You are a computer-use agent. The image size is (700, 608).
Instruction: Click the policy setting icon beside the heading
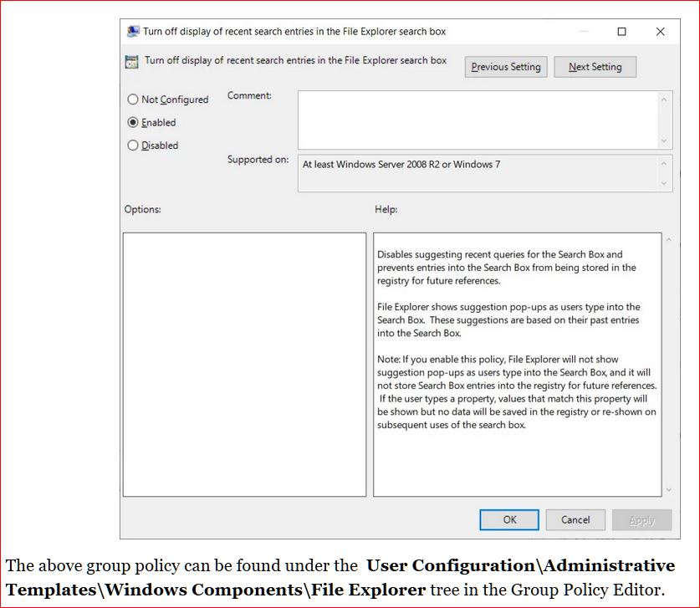point(131,62)
